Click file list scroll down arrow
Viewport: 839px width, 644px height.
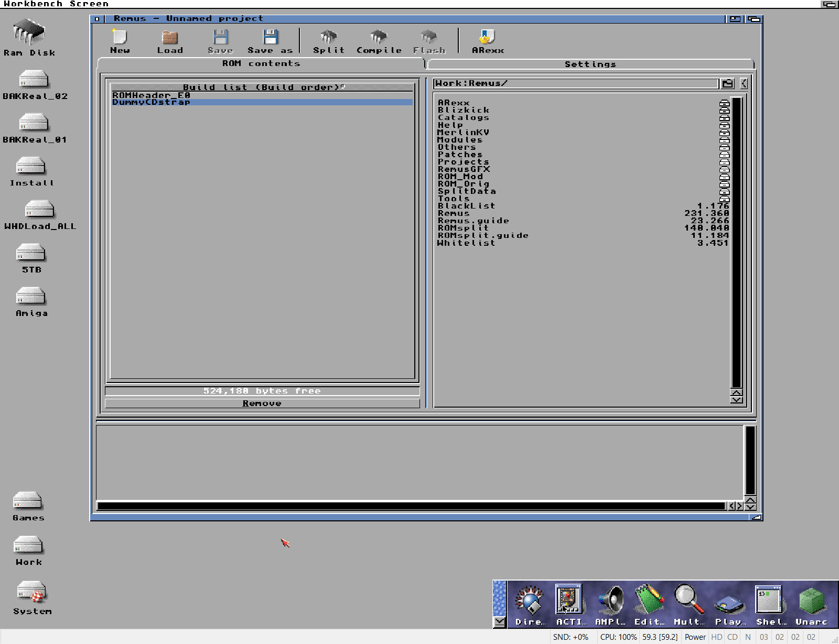point(736,400)
